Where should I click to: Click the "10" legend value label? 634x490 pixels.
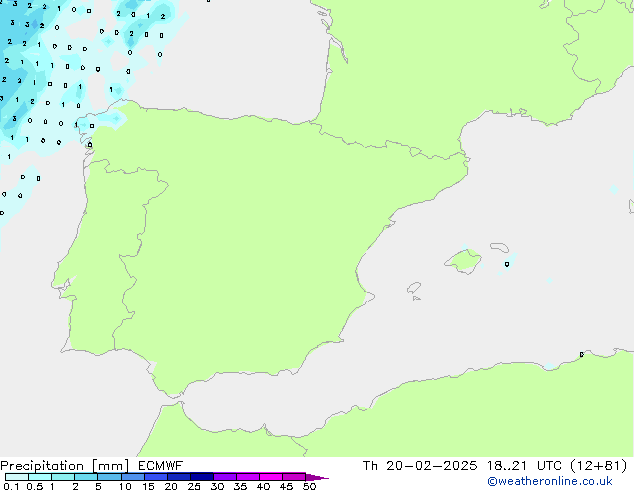[125, 486]
